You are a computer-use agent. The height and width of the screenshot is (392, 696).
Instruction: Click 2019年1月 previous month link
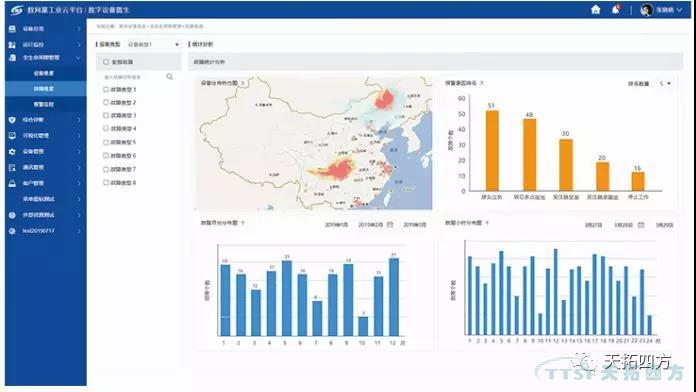[x=336, y=225]
